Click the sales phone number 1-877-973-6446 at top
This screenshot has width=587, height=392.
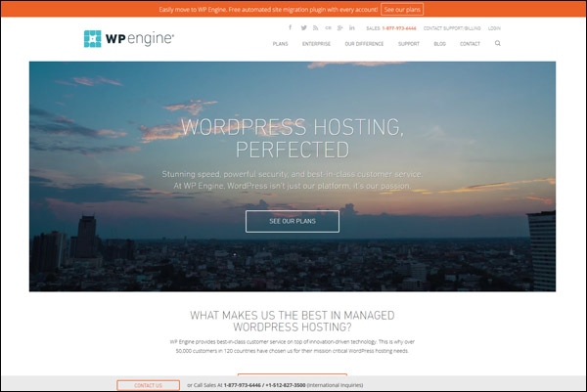(x=399, y=28)
